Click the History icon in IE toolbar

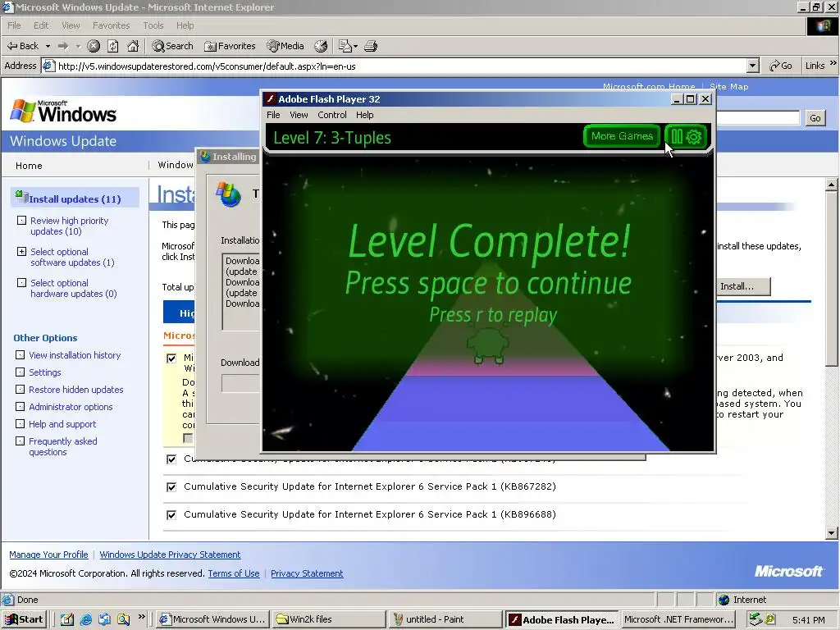click(321, 46)
